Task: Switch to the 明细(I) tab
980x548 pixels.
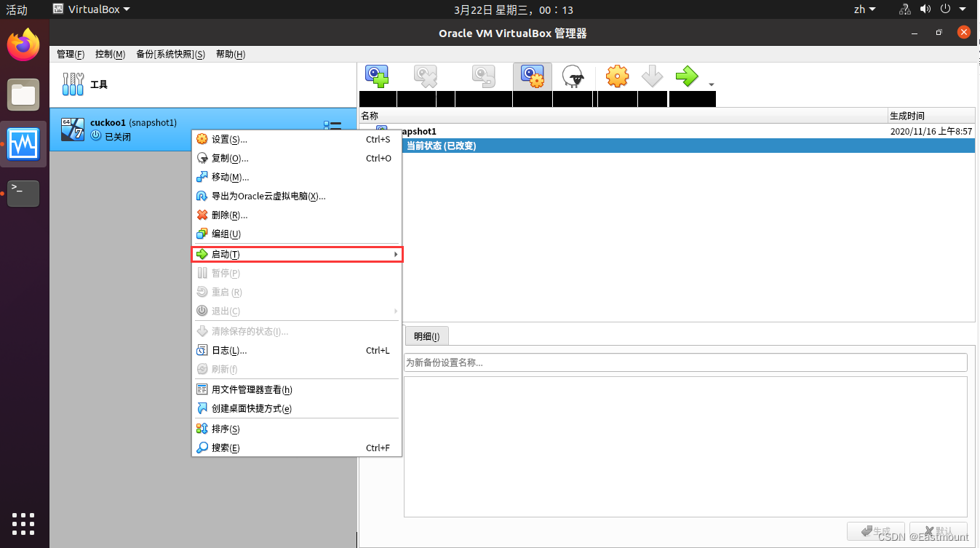Action: (426, 336)
